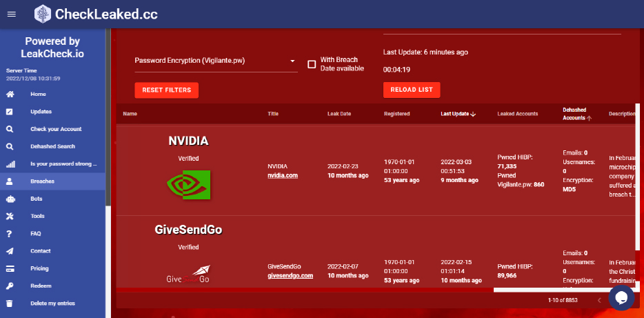Viewport: 644px width, 318px height.
Task: Click Pwned HIBP 71,335 value
Action: 507,166
